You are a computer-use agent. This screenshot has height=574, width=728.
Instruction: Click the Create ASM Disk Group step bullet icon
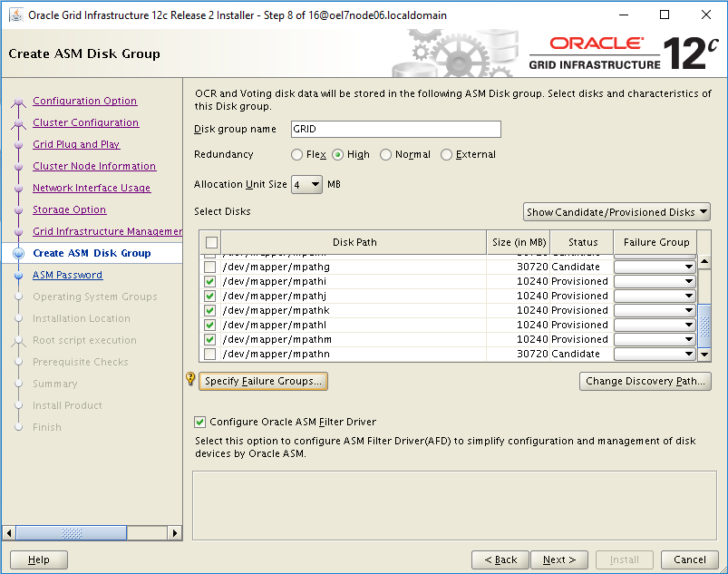[x=18, y=254]
